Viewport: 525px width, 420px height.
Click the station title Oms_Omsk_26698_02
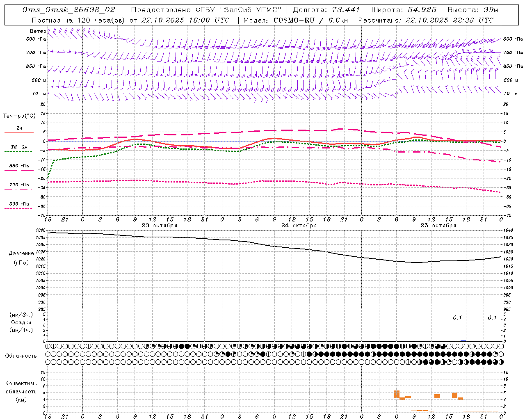(69, 10)
